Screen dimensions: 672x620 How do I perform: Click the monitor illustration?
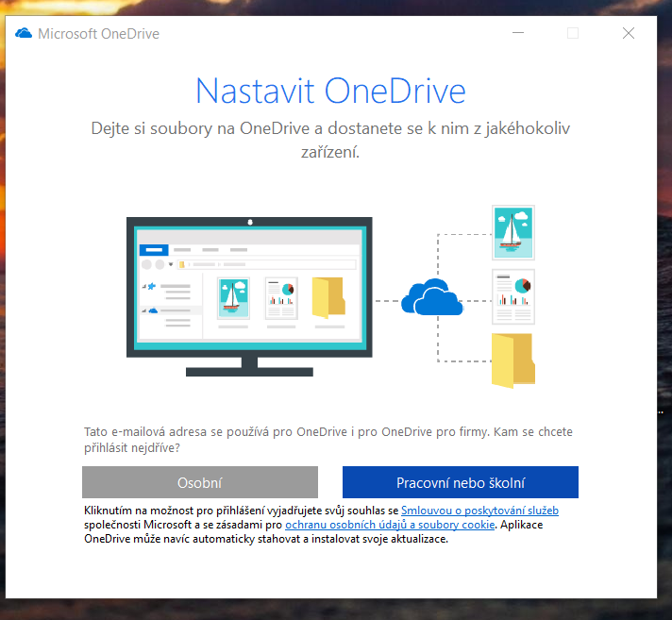click(x=249, y=296)
